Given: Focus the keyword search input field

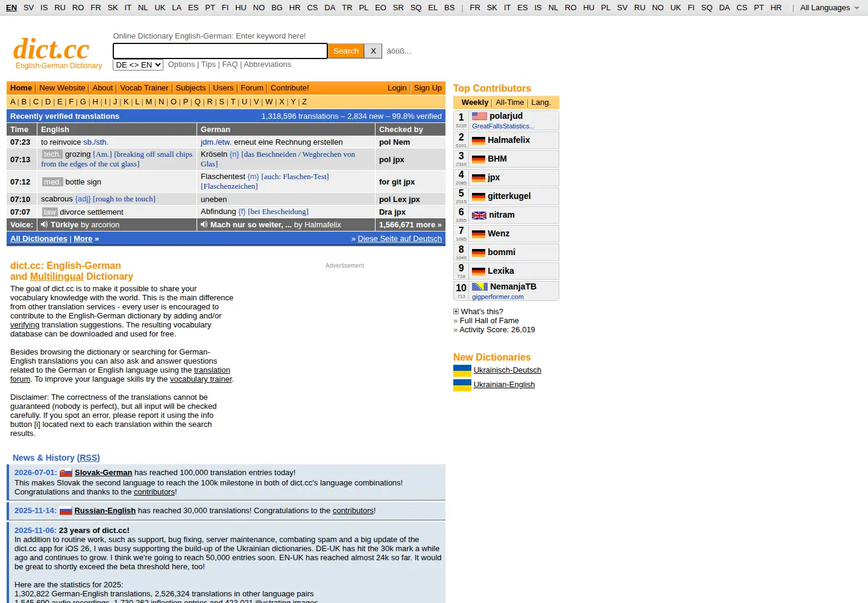Looking at the screenshot, I should point(220,51).
